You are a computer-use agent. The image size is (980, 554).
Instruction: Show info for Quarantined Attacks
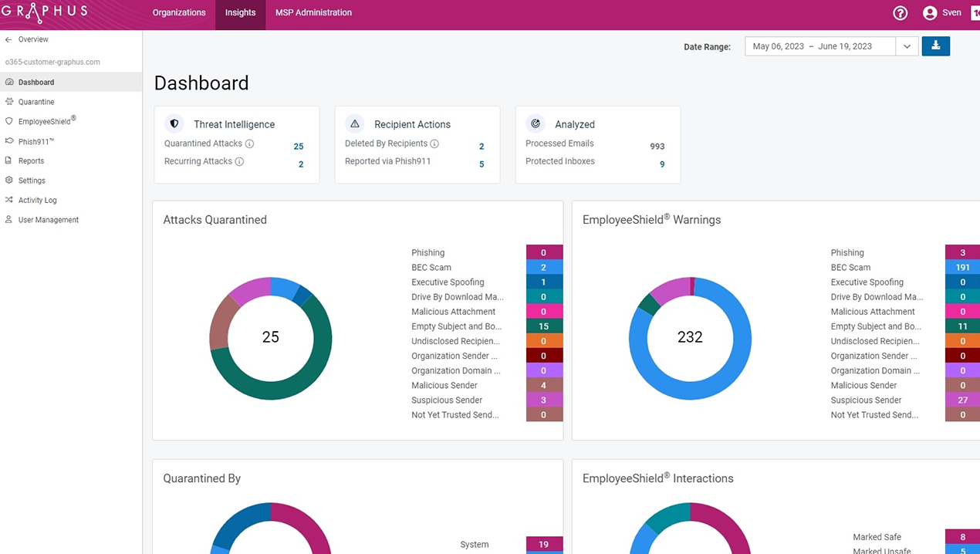pos(249,144)
